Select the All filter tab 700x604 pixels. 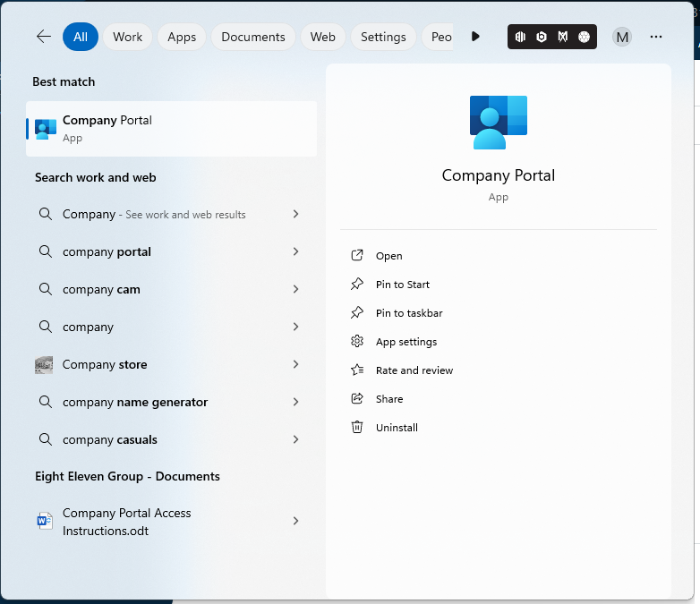point(81,37)
